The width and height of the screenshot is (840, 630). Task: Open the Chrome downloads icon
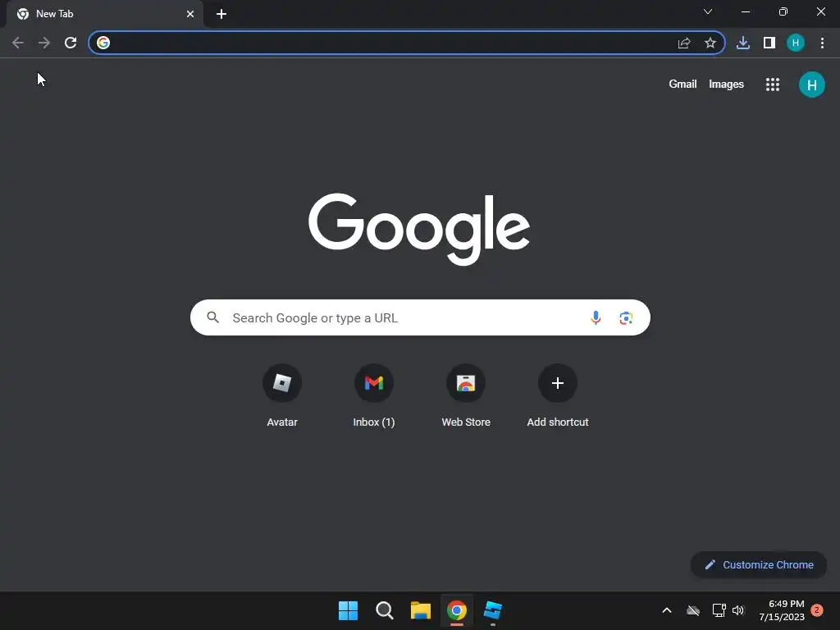(x=743, y=43)
